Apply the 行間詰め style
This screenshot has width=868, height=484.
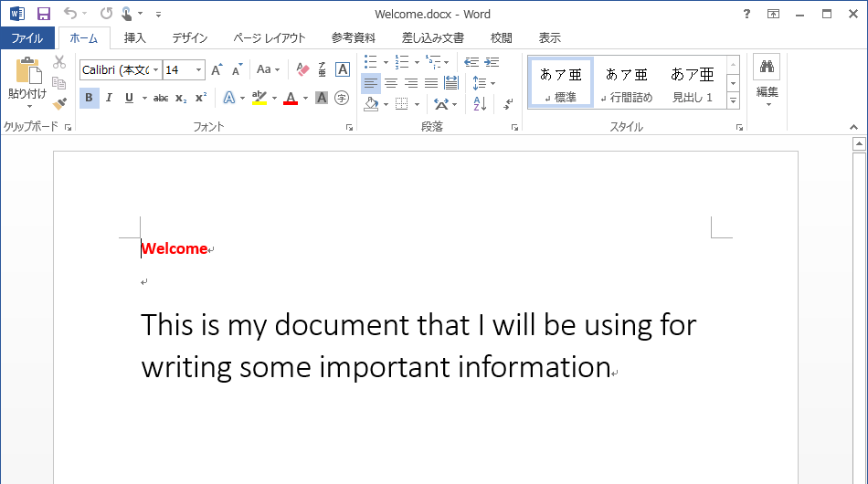tap(627, 82)
